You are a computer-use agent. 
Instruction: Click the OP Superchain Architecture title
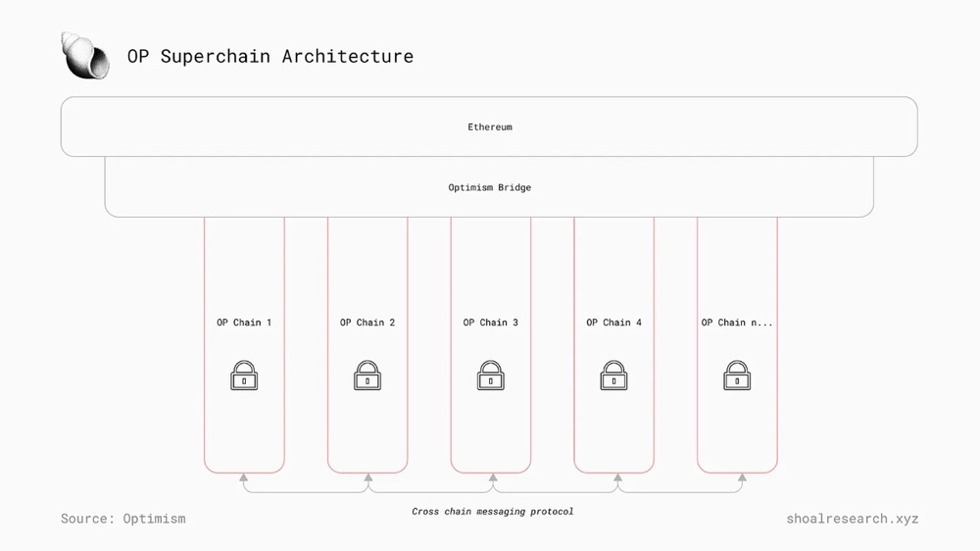coord(270,56)
